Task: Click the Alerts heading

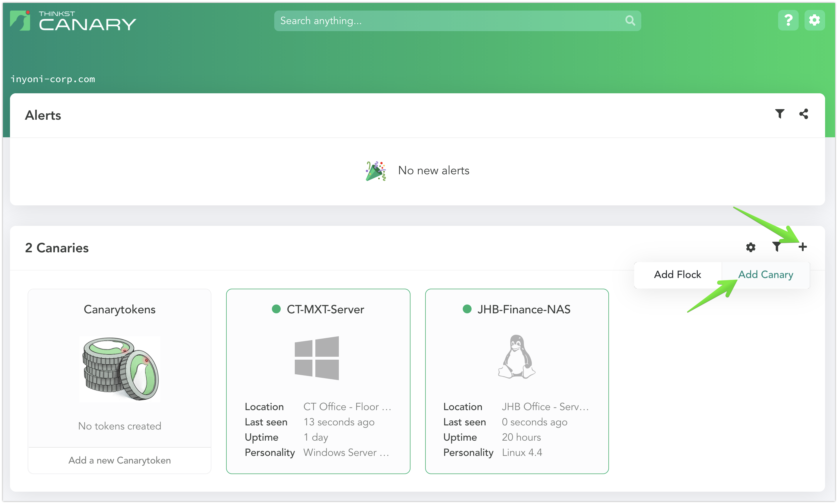Action: pos(43,116)
